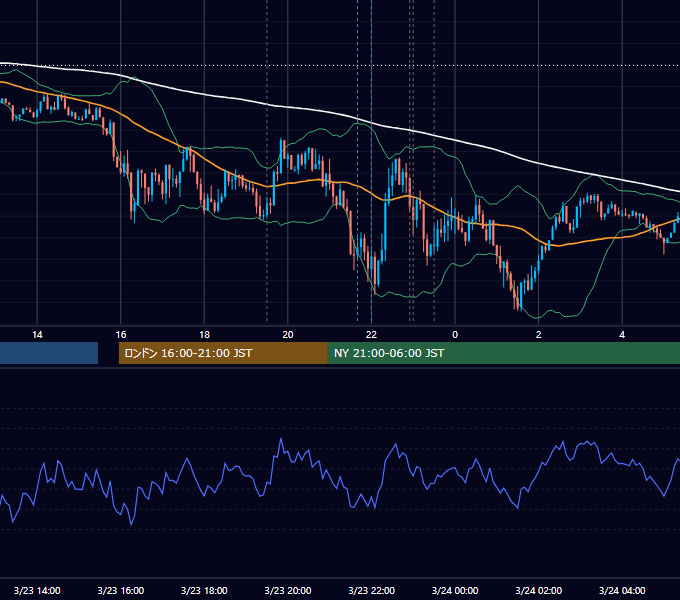The image size is (680, 600).
Task: Click the NY session bar 21:00-06:00 JST
Action: pyautogui.click(x=503, y=353)
